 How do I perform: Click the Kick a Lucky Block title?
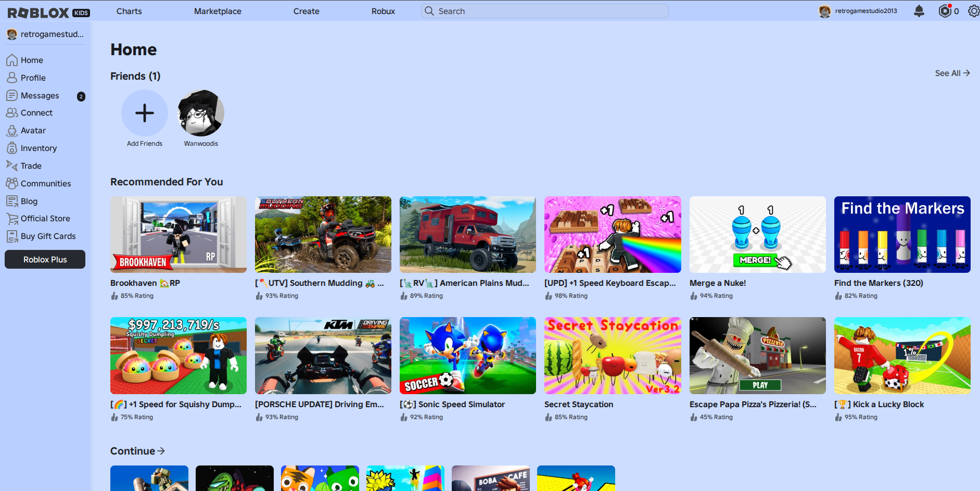click(879, 405)
